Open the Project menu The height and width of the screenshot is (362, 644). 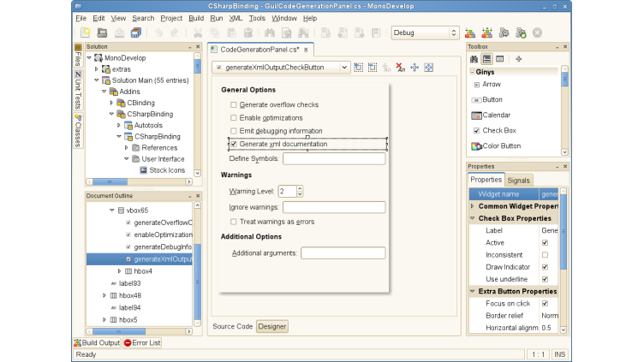tap(171, 19)
